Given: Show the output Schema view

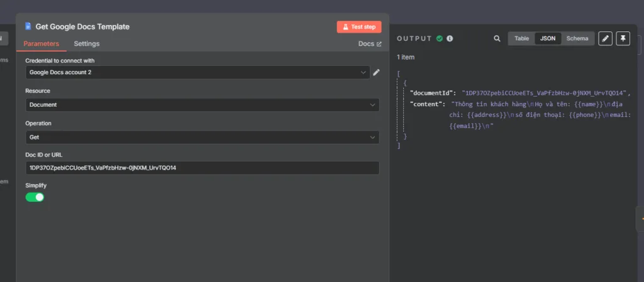Looking at the screenshot, I should tap(577, 38).
